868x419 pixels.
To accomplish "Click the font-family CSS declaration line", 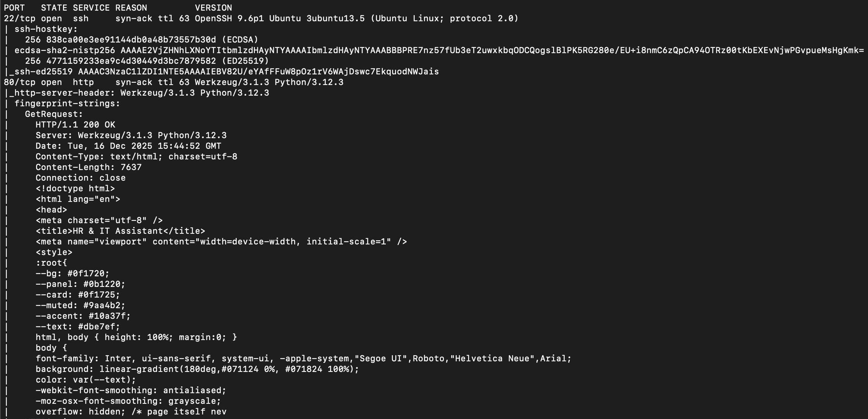I will [x=303, y=359].
